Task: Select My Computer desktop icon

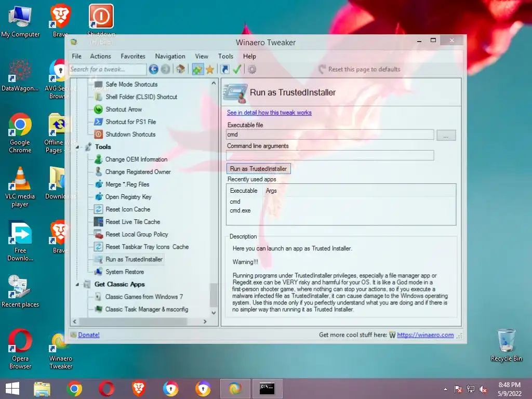Action: [x=20, y=21]
